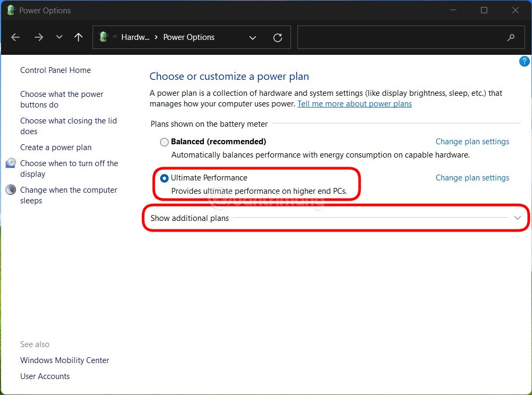Open Windows Mobility Center under See also
The width and height of the screenshot is (532, 395).
pos(64,360)
